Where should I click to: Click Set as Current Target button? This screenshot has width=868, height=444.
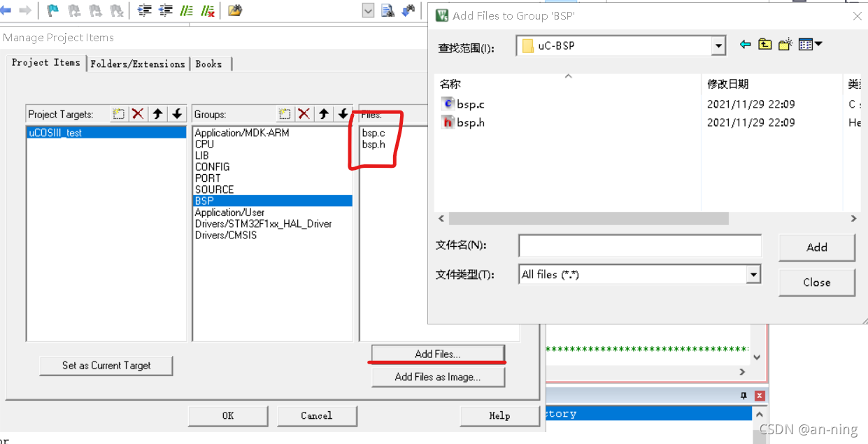point(106,365)
